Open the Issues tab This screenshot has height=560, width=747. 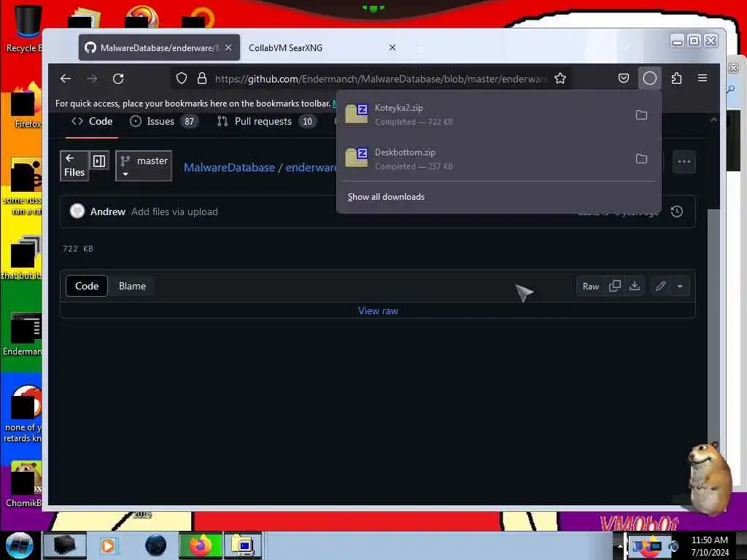point(163,122)
